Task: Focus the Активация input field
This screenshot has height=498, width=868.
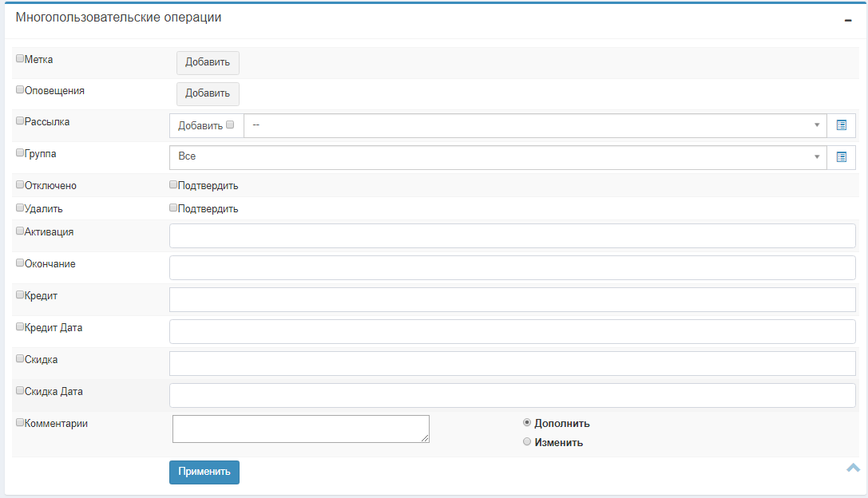Action: (512, 236)
